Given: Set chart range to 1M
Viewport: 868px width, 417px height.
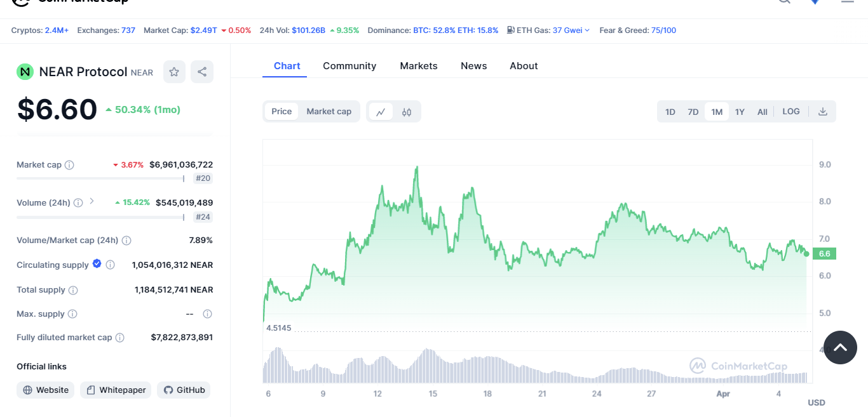Looking at the screenshot, I should tap(717, 112).
